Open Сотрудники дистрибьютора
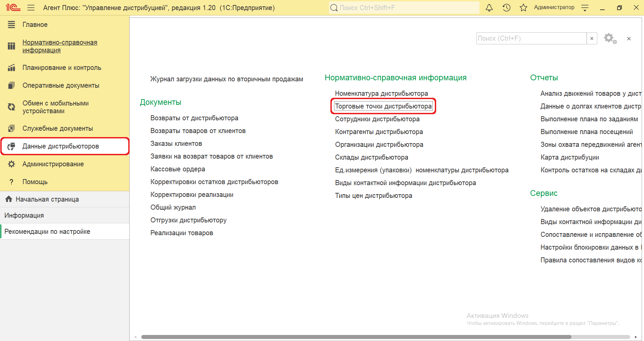Viewport: 644px width, 341px height. coord(377,119)
